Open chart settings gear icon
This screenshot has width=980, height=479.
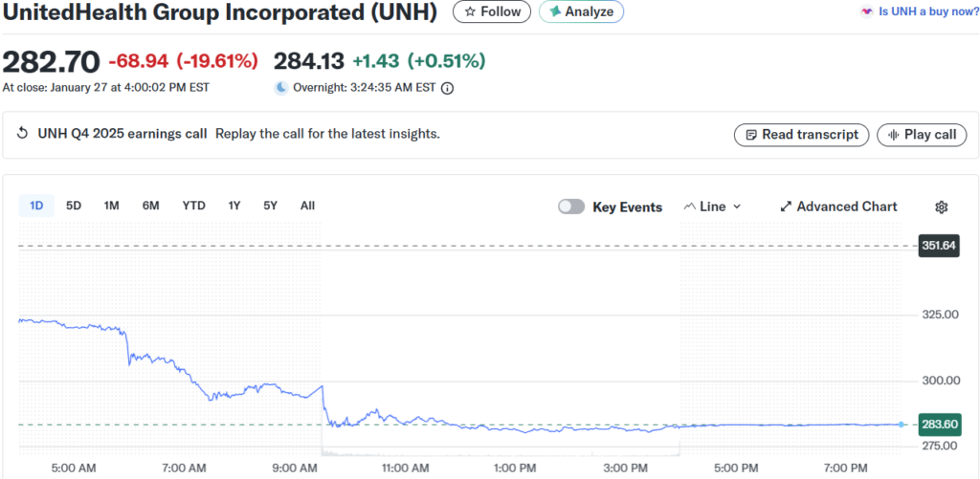[941, 207]
